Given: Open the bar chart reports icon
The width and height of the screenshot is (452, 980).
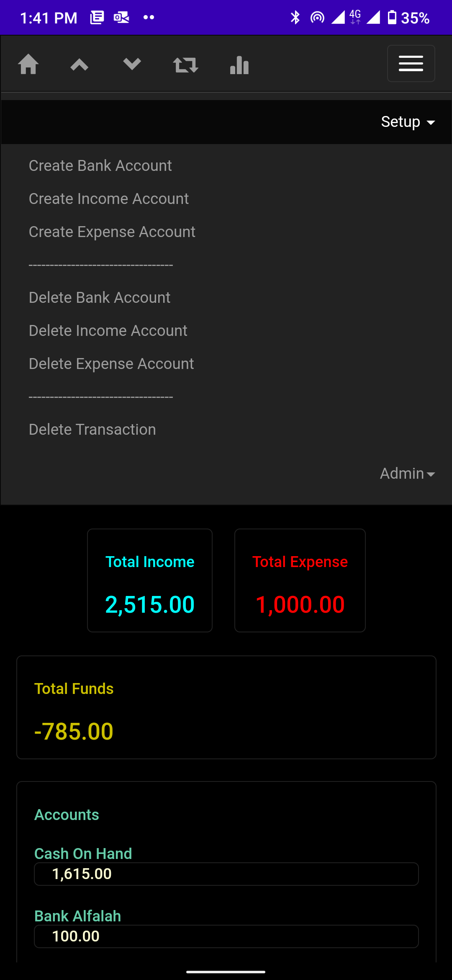Looking at the screenshot, I should click(x=239, y=65).
